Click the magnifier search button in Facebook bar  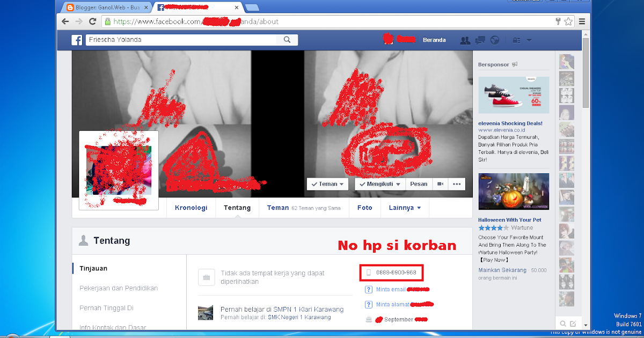[x=287, y=40]
